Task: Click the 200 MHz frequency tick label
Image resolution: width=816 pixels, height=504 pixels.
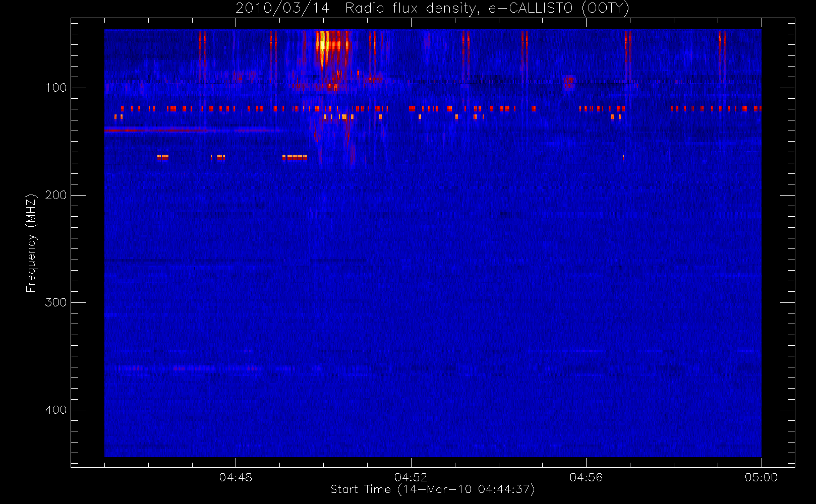Action: coord(56,195)
